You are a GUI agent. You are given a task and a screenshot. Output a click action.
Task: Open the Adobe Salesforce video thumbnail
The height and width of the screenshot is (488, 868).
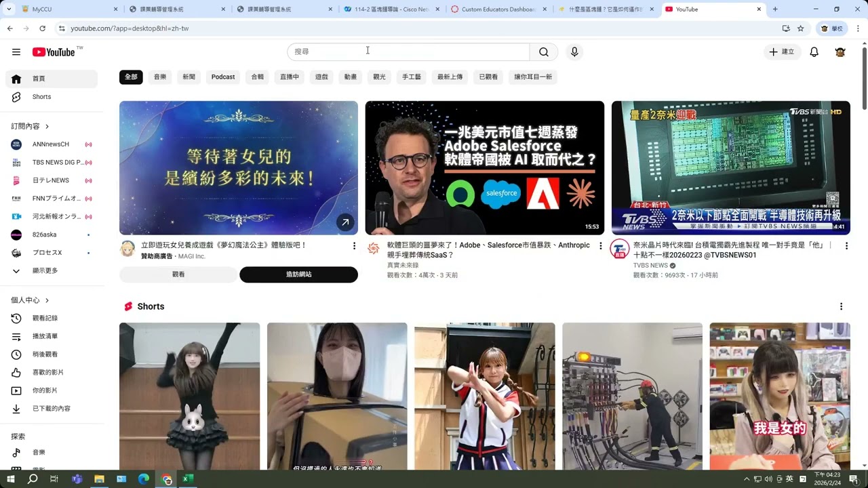(x=484, y=168)
